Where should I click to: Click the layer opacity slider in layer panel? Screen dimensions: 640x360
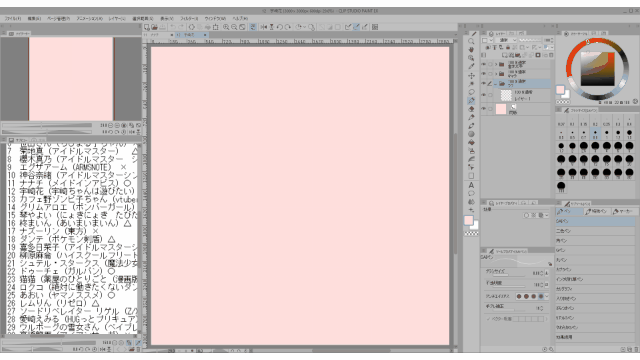click(530, 40)
